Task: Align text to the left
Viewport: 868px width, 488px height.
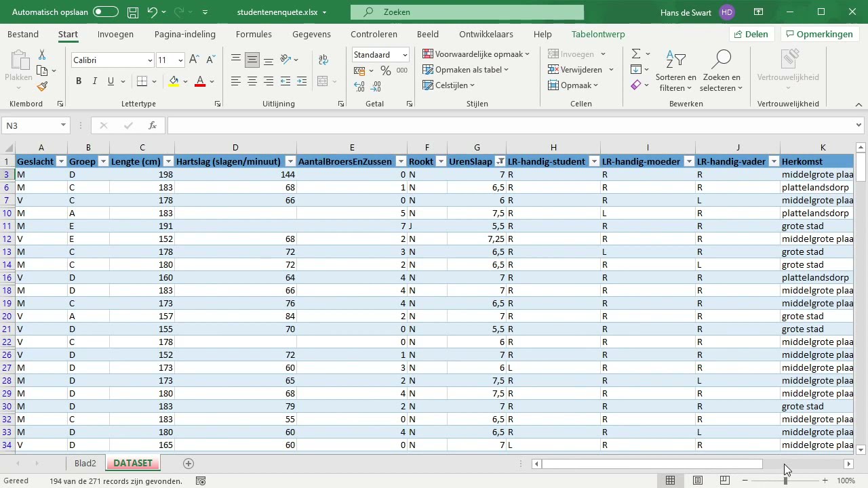Action: coord(236,81)
